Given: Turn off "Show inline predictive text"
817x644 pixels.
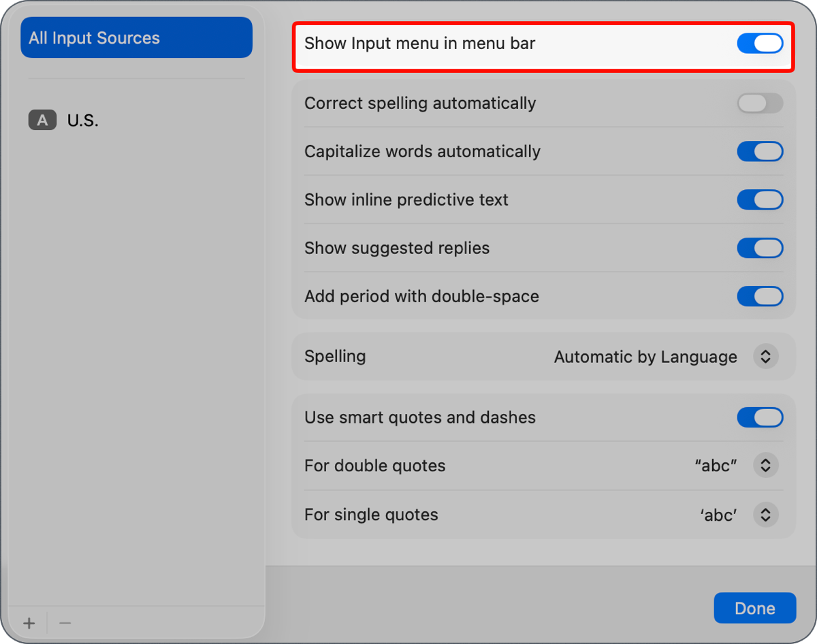Looking at the screenshot, I should point(760,199).
